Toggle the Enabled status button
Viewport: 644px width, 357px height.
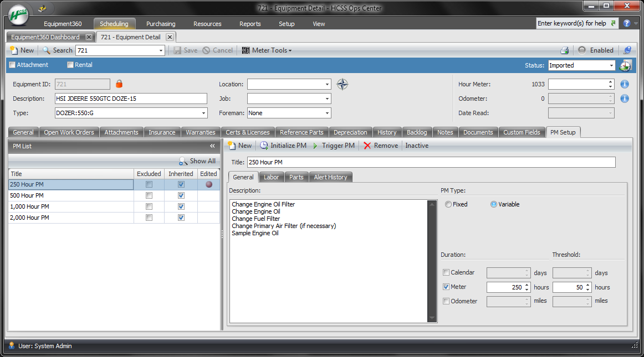[x=596, y=50]
